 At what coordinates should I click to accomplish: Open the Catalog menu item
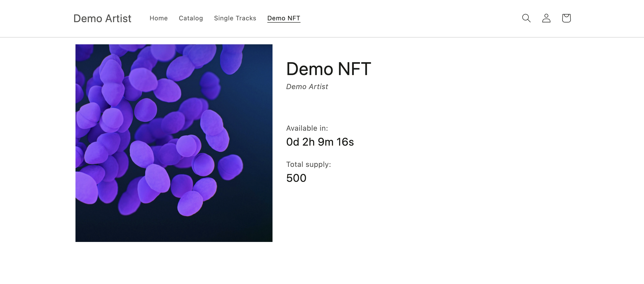(x=191, y=18)
